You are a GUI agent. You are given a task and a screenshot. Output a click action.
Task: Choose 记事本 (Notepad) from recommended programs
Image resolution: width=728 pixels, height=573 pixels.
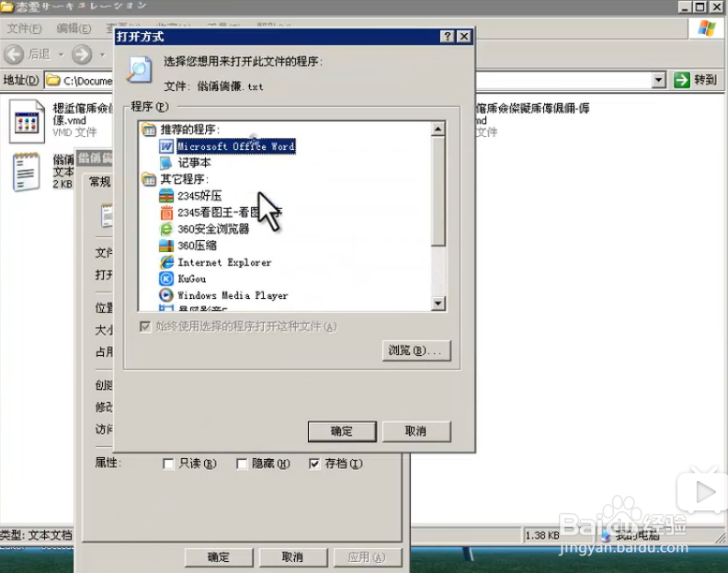[x=195, y=163]
